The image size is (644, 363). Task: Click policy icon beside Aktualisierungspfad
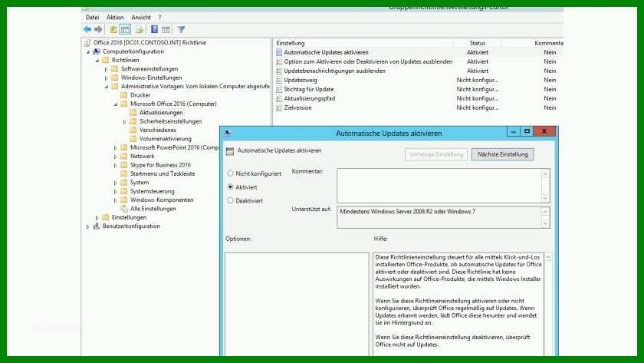pos(279,99)
